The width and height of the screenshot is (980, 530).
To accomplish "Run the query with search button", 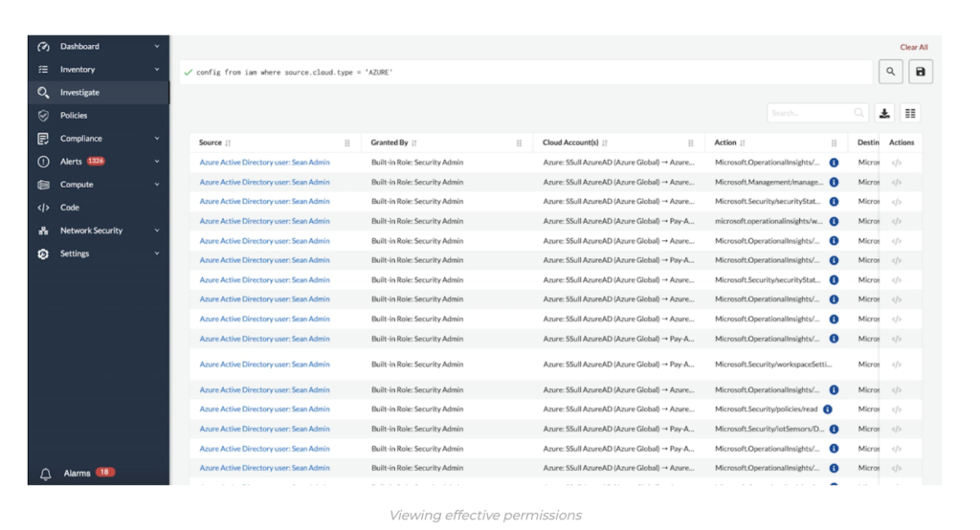I will (x=891, y=72).
